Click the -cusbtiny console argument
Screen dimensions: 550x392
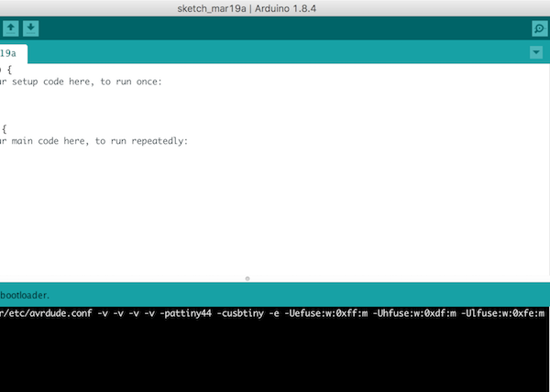coord(240,313)
